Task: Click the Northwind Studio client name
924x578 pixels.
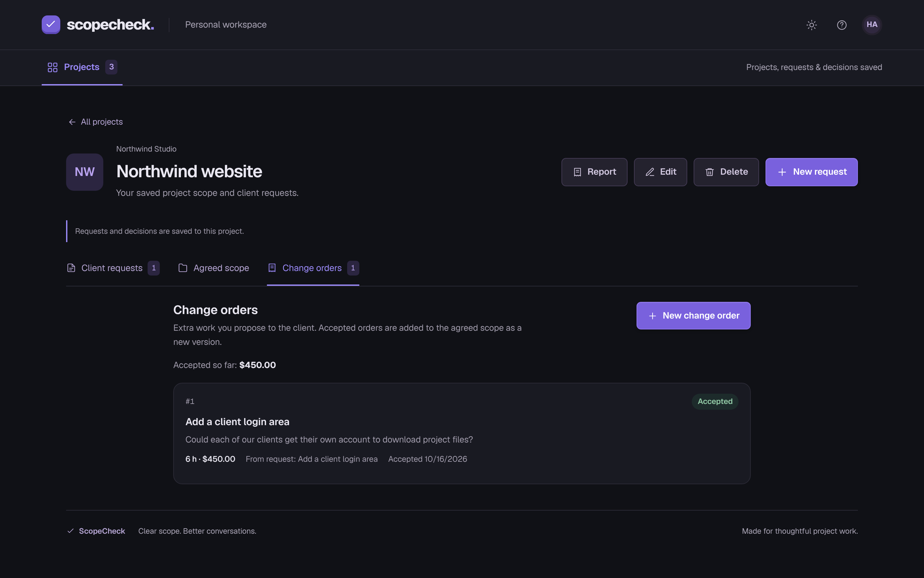Action: (x=146, y=149)
